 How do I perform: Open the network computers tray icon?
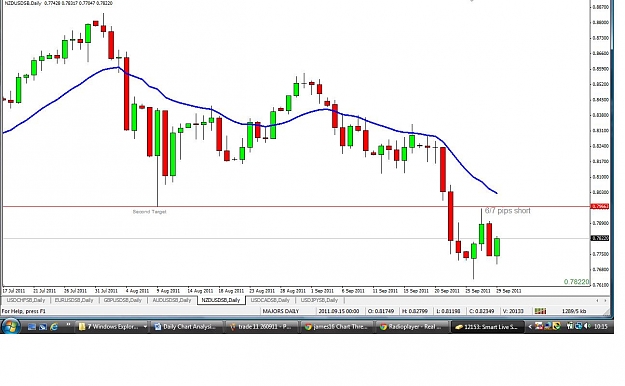click(578, 327)
